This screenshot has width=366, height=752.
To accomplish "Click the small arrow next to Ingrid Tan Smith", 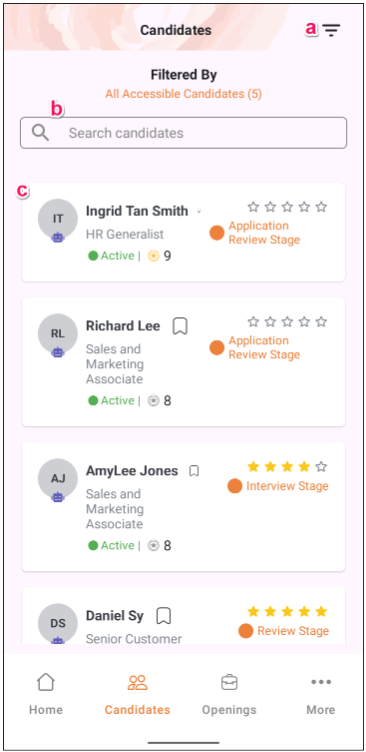I will pyautogui.click(x=199, y=212).
